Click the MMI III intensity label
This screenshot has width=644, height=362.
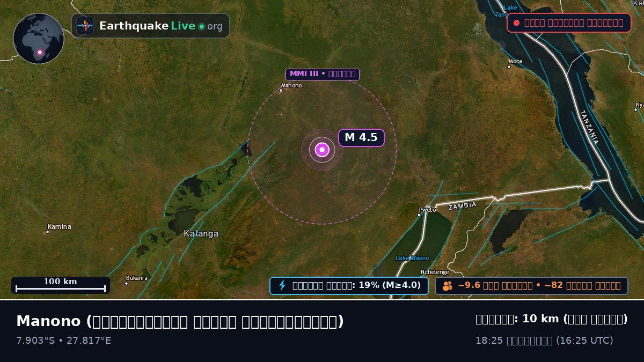click(322, 74)
